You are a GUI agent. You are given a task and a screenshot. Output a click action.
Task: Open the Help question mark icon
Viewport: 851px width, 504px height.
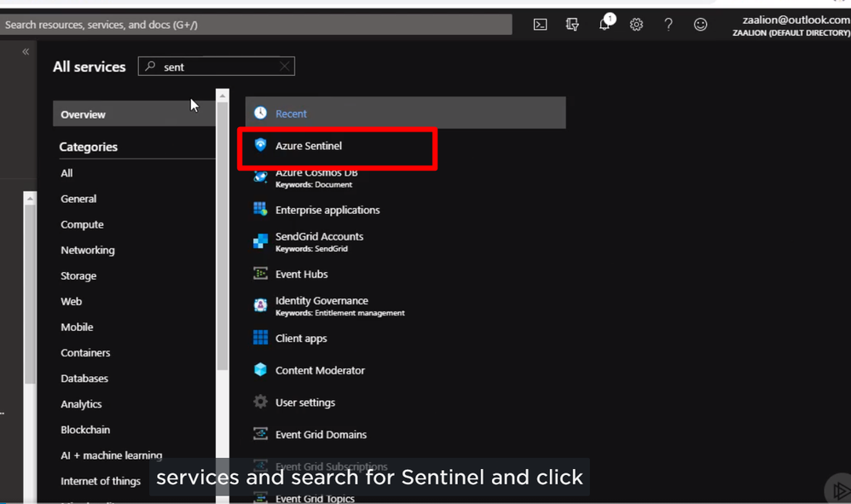click(x=669, y=25)
